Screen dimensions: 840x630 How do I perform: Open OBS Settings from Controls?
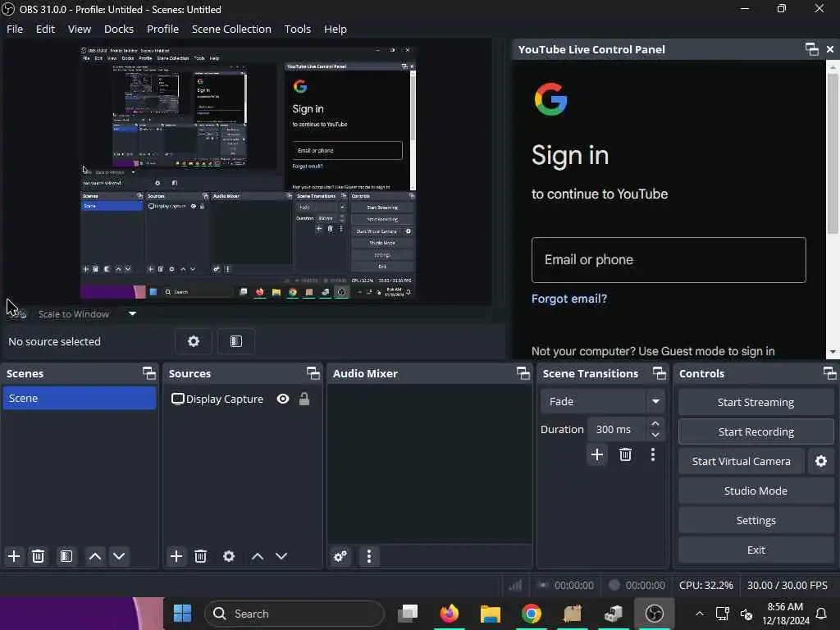(x=756, y=520)
